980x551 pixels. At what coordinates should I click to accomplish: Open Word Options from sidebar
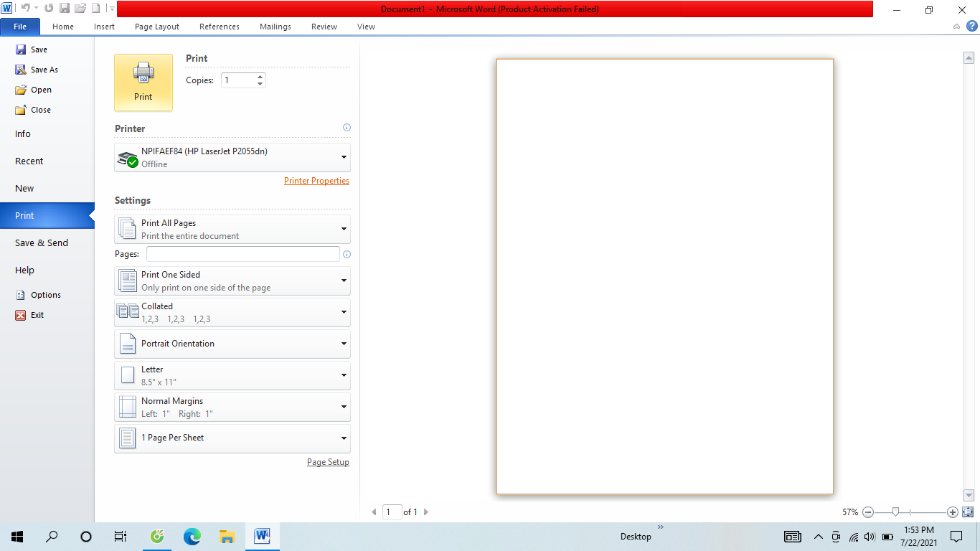click(x=38, y=295)
